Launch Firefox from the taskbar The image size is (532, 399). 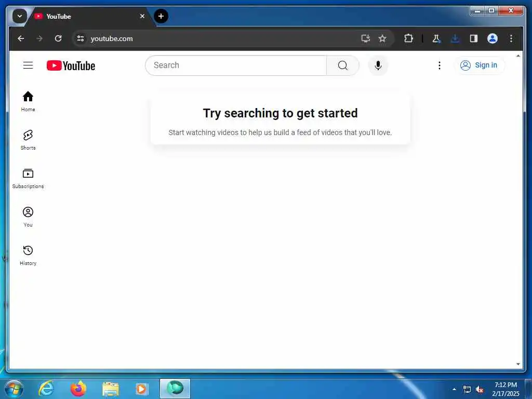(78, 389)
